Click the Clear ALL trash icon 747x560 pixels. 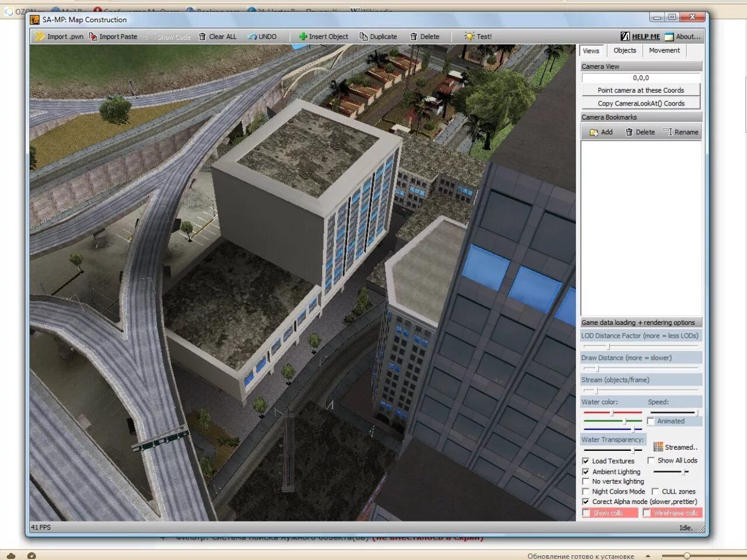click(x=203, y=37)
